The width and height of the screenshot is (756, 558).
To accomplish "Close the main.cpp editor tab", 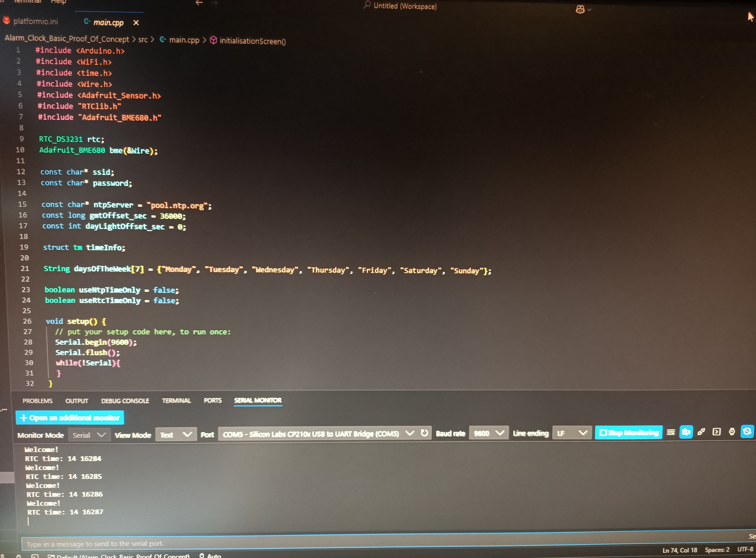I will tap(136, 23).
